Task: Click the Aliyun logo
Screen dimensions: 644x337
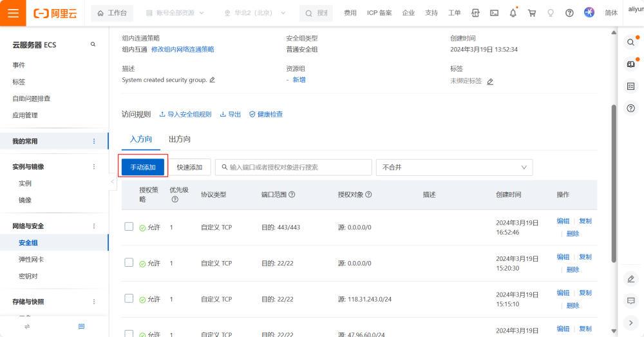Action: point(55,14)
